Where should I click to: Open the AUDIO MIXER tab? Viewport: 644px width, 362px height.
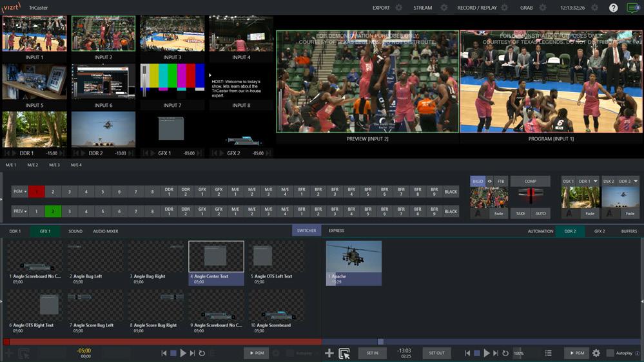tap(105, 231)
